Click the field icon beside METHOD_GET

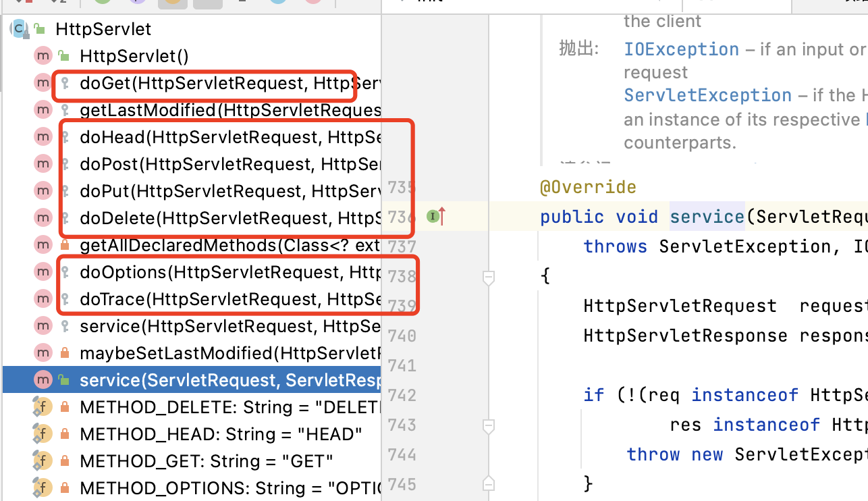[43, 461]
